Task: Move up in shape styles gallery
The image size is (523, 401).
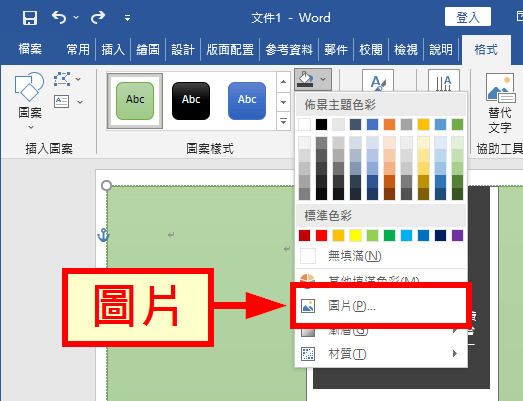Action: pos(283,82)
